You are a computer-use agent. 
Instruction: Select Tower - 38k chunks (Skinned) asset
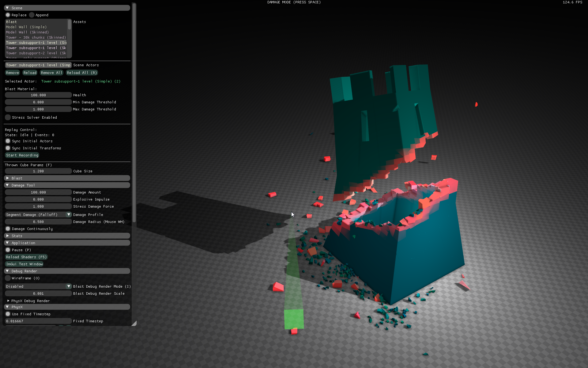click(36, 37)
